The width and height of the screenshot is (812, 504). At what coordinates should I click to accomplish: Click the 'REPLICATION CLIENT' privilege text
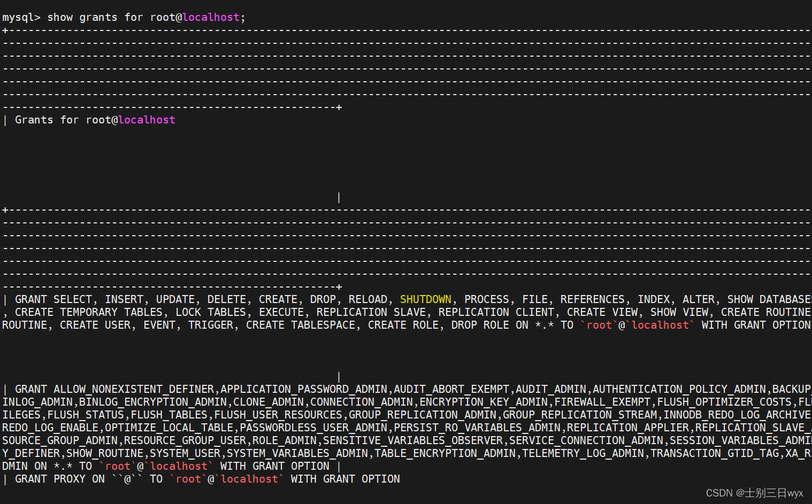tap(496, 313)
